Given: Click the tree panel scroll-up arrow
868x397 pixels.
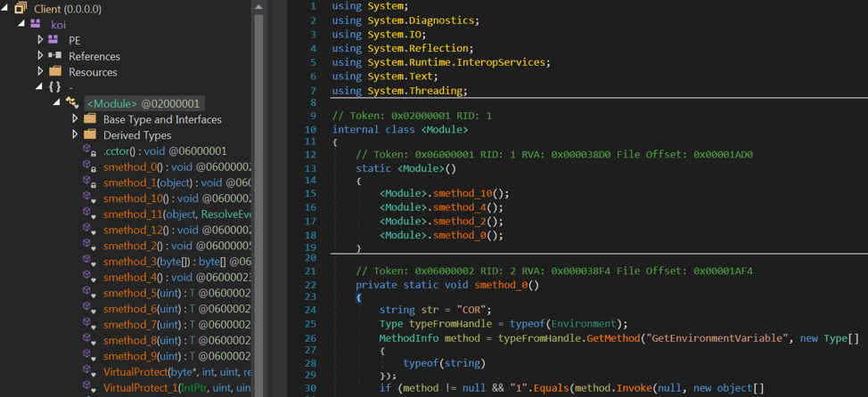Looking at the screenshot, I should (258, 7).
